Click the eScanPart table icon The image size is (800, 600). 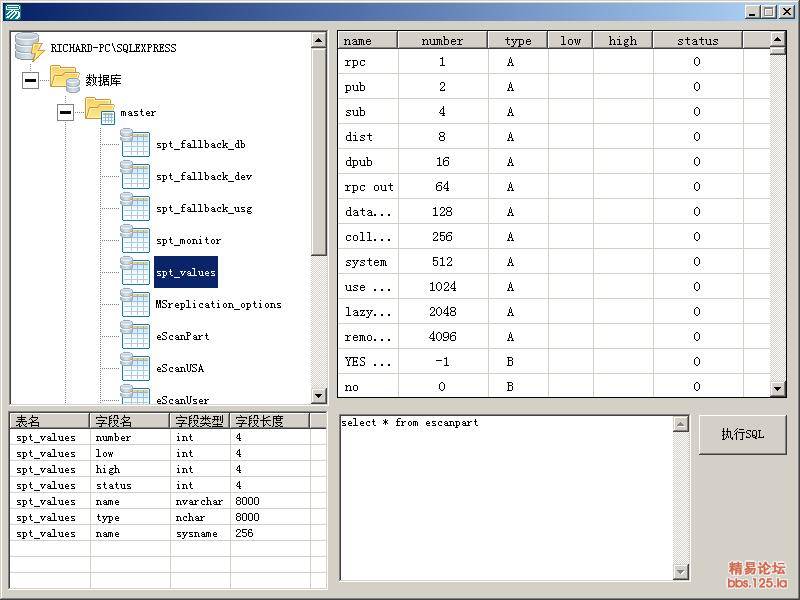point(135,336)
